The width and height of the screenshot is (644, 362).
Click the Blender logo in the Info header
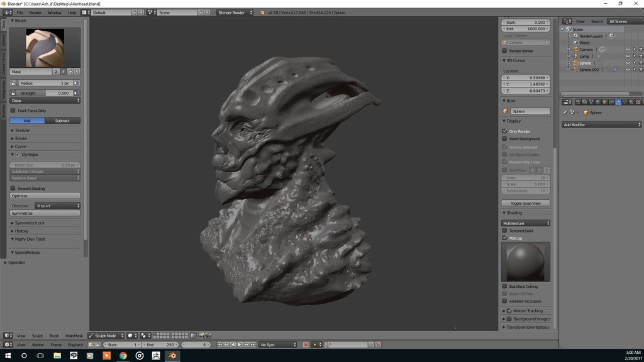[x=6, y=12]
